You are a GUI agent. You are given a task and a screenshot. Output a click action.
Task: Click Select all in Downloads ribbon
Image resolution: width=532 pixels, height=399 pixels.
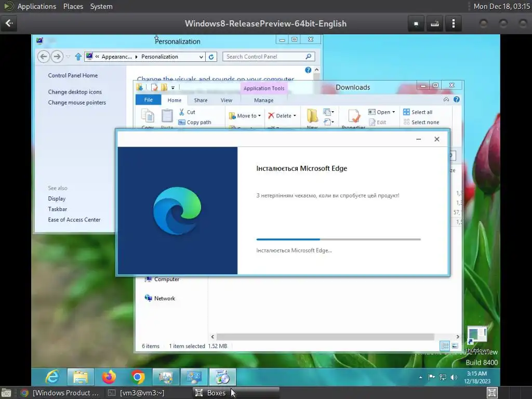[418, 112]
